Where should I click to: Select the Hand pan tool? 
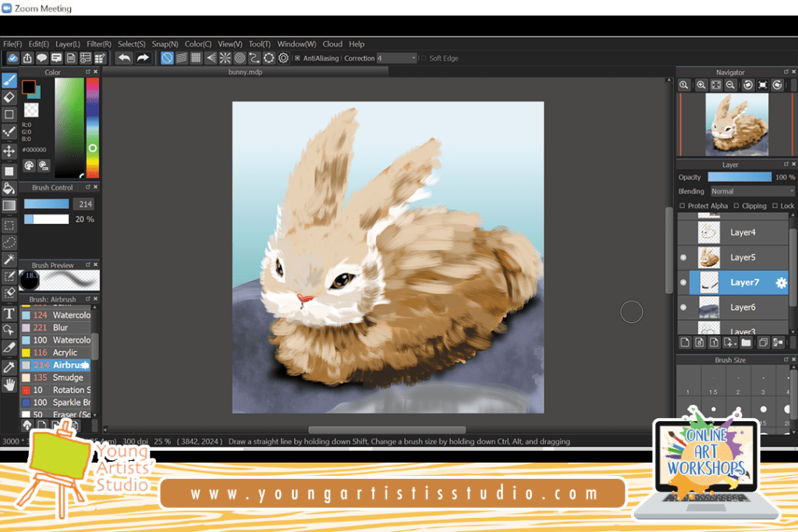[9, 385]
